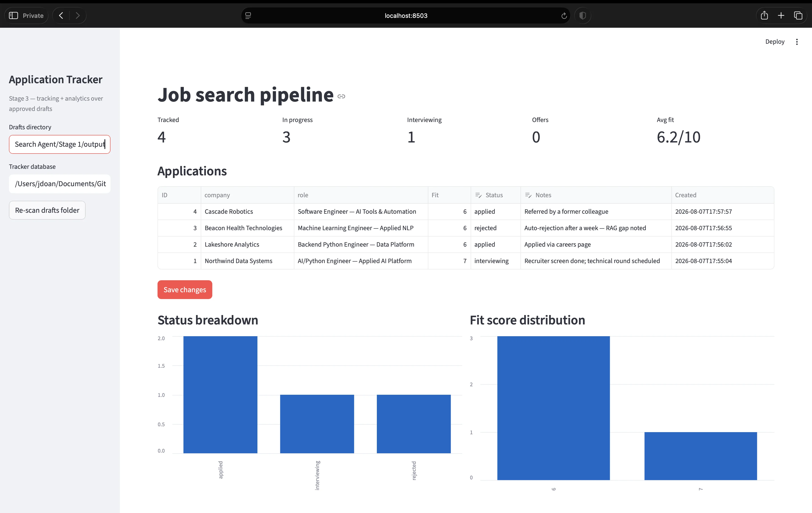Open the status dropdown for Lakeshore Analytics row
The height and width of the screenshot is (513, 812).
point(495,245)
